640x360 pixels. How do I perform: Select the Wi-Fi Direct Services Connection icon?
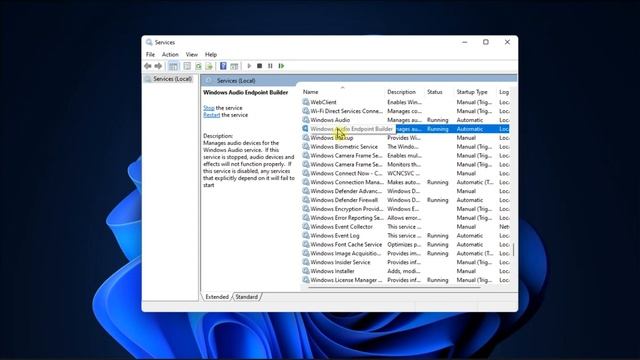tap(306, 111)
